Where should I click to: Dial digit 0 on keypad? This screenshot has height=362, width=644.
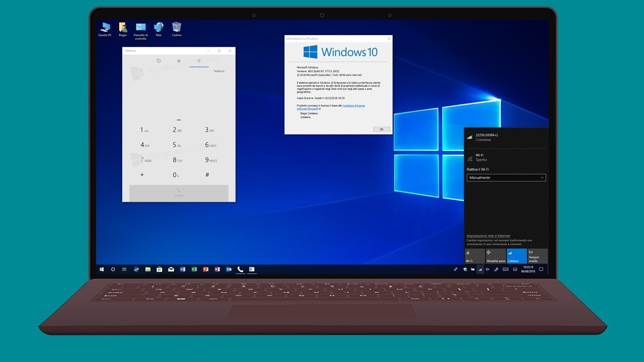[176, 175]
